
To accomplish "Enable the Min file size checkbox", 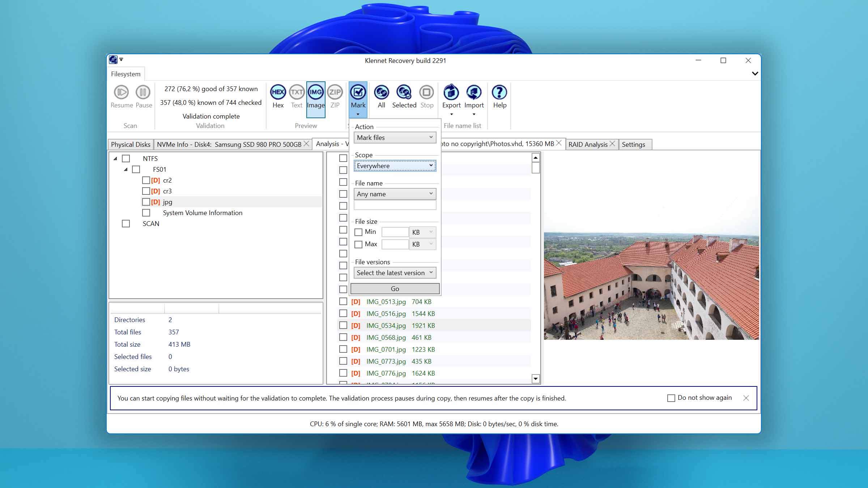I will coord(358,232).
